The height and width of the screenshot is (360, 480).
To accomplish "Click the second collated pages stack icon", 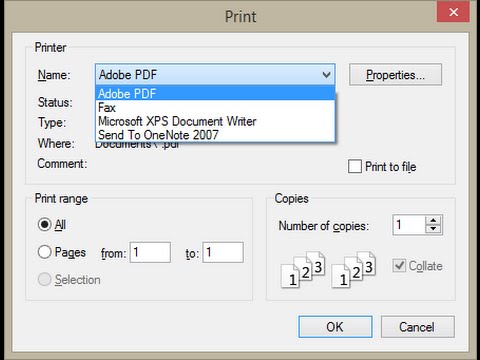I will pos(354,269).
